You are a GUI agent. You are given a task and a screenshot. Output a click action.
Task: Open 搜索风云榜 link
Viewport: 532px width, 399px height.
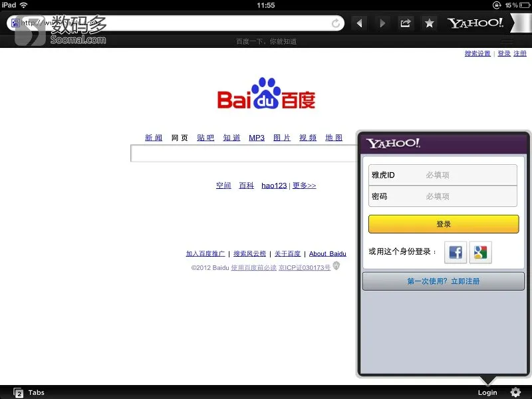(x=250, y=254)
